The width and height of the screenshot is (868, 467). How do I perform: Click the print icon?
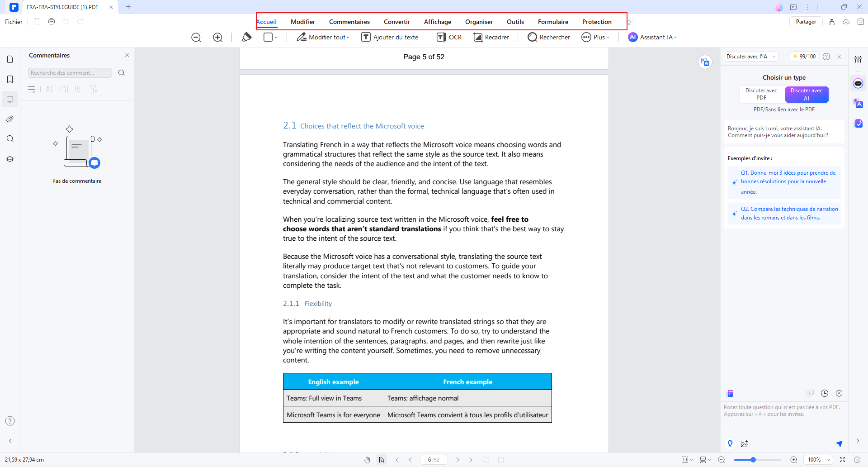click(52, 21)
